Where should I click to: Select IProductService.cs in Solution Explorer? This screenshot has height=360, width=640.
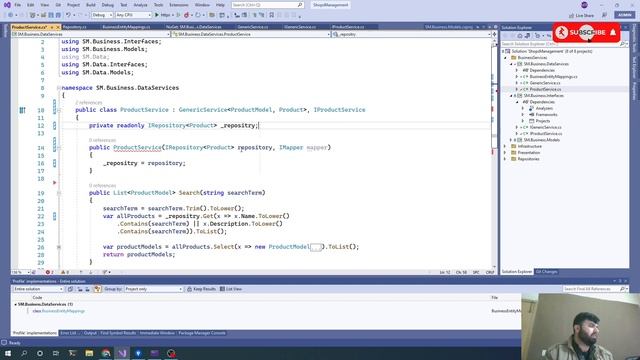click(x=546, y=133)
